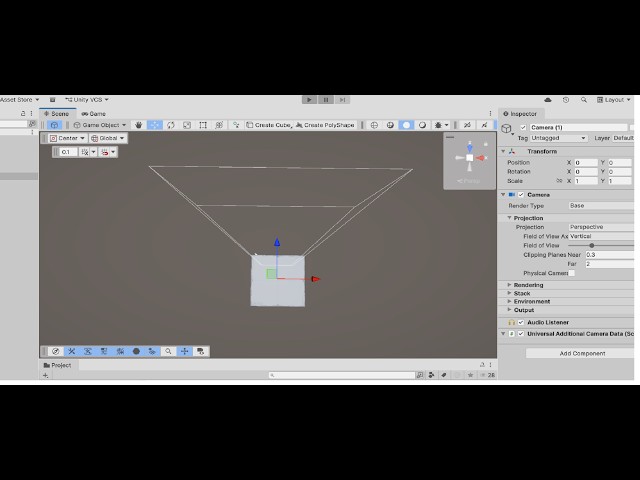Select the Hand (view) tool
The image size is (640, 480).
coord(138,125)
